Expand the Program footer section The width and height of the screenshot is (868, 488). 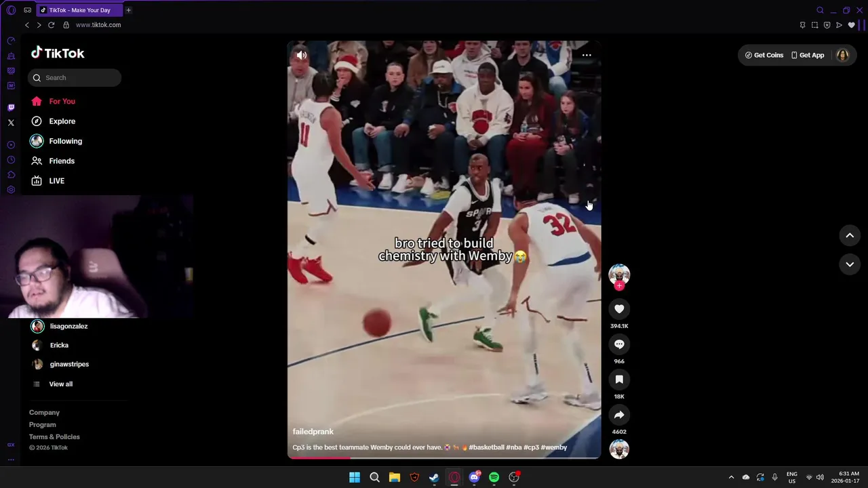click(42, 424)
